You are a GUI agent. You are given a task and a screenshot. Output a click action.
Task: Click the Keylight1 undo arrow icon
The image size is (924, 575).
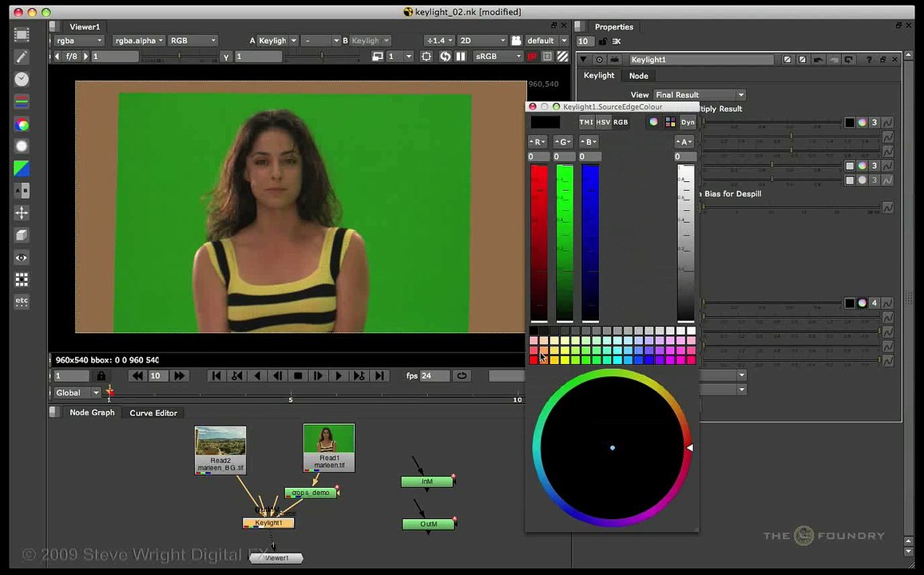click(x=818, y=60)
